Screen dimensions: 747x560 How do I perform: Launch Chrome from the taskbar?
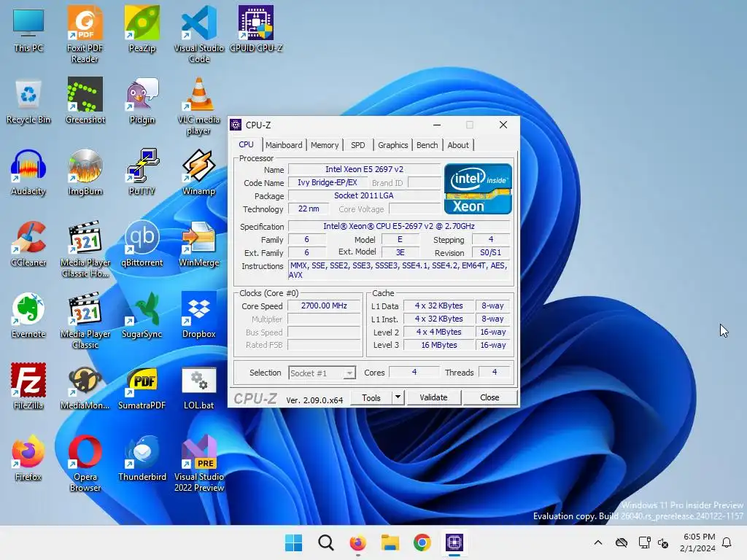click(422, 542)
